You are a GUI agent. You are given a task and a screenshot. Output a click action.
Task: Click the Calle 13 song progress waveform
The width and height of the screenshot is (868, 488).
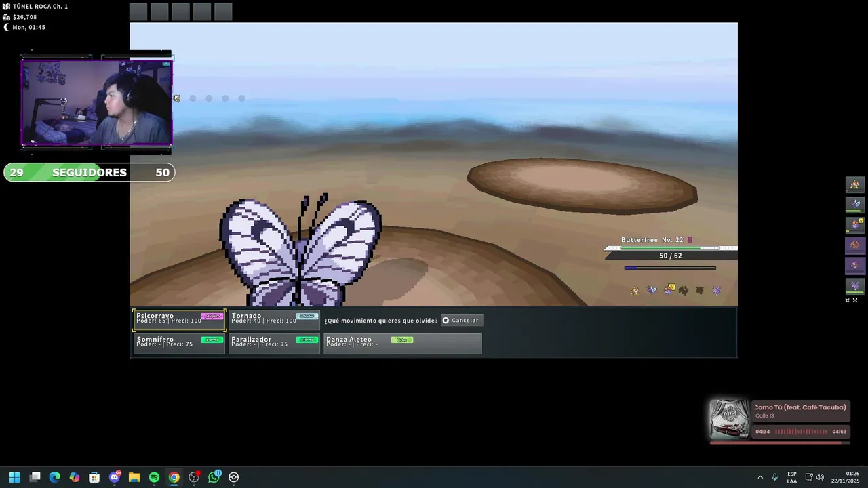pos(801,432)
